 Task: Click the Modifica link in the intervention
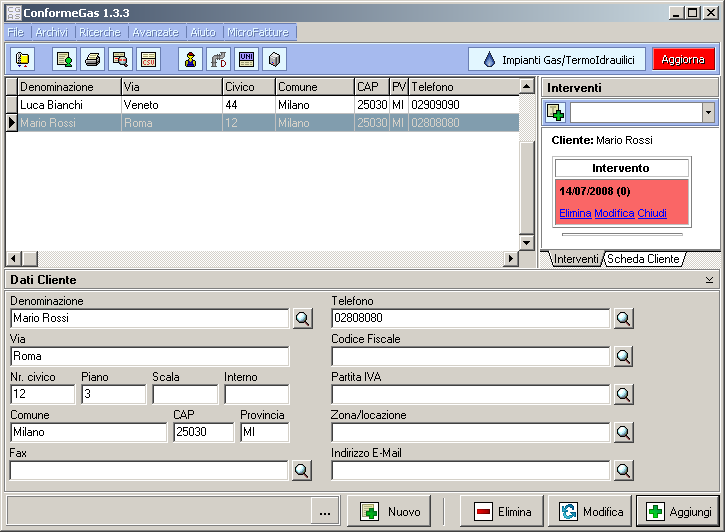614,214
